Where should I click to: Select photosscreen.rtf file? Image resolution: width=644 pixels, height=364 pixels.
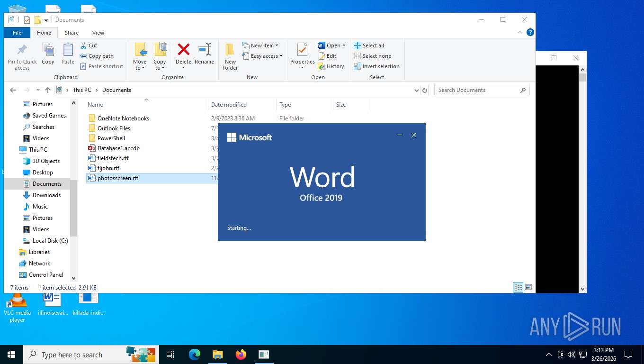click(x=117, y=178)
